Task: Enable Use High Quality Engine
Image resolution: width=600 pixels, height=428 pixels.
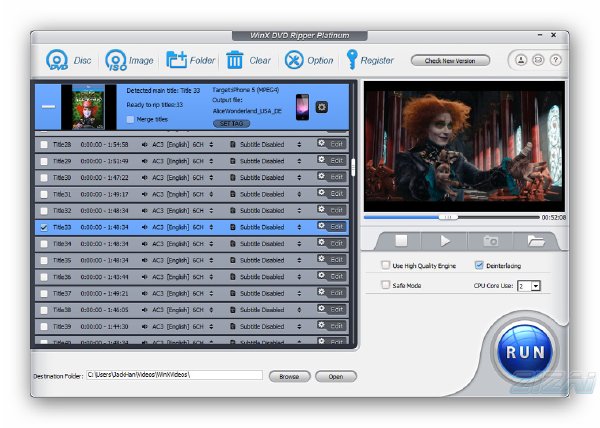Action: pyautogui.click(x=386, y=265)
